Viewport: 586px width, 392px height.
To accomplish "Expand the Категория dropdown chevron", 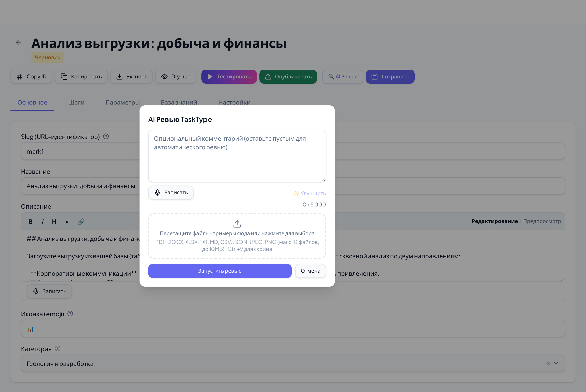I will pyautogui.click(x=556, y=363).
